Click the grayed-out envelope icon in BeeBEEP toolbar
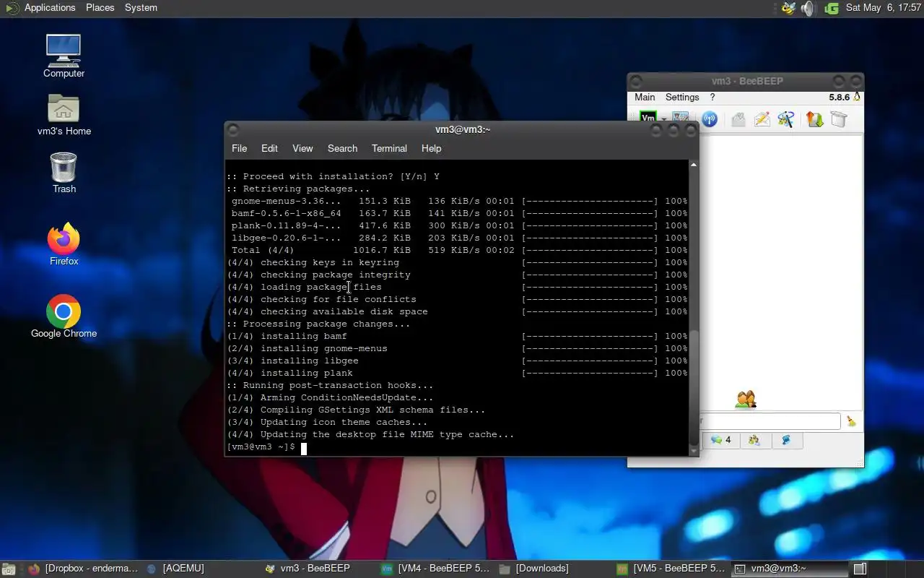924x578 pixels. 738,119
